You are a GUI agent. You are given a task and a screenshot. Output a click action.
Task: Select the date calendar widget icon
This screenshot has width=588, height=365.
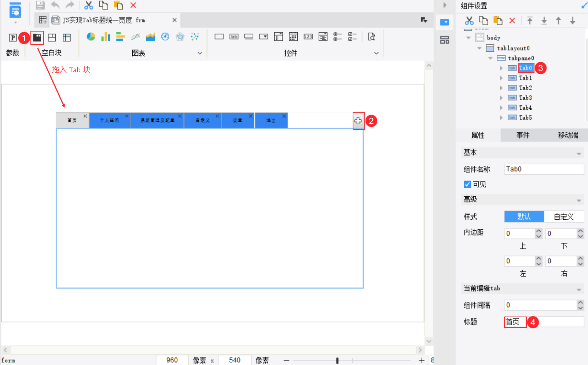pos(293,37)
